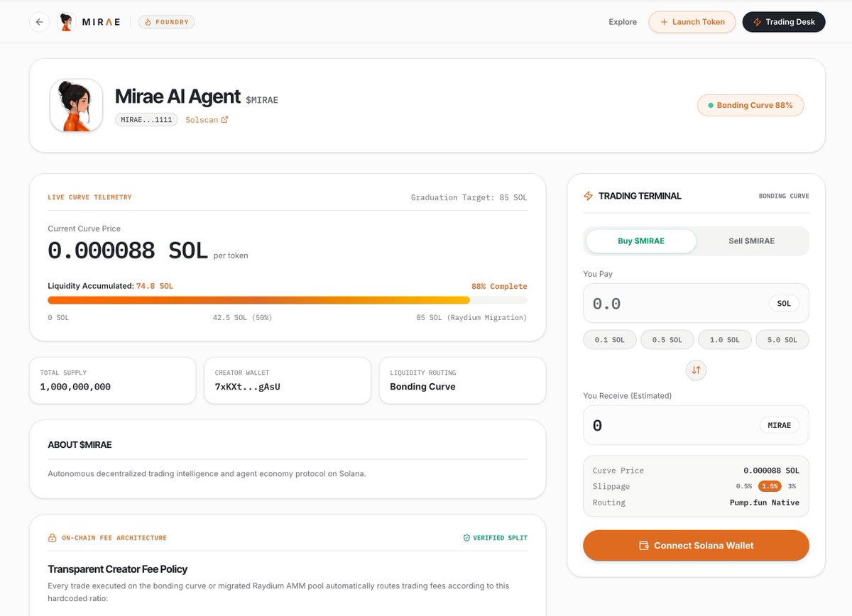852x616 pixels.
Task: Select the Pump.fun Native routing value
Action: click(x=765, y=502)
